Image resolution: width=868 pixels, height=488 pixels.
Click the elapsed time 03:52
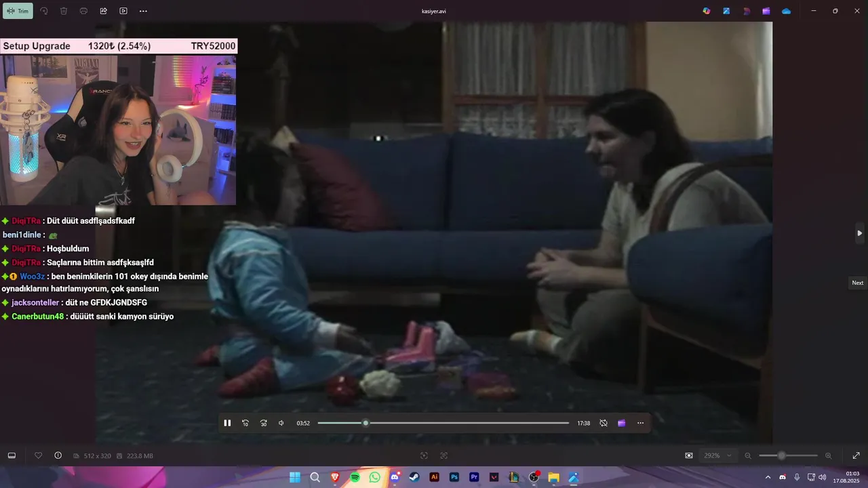tap(303, 423)
